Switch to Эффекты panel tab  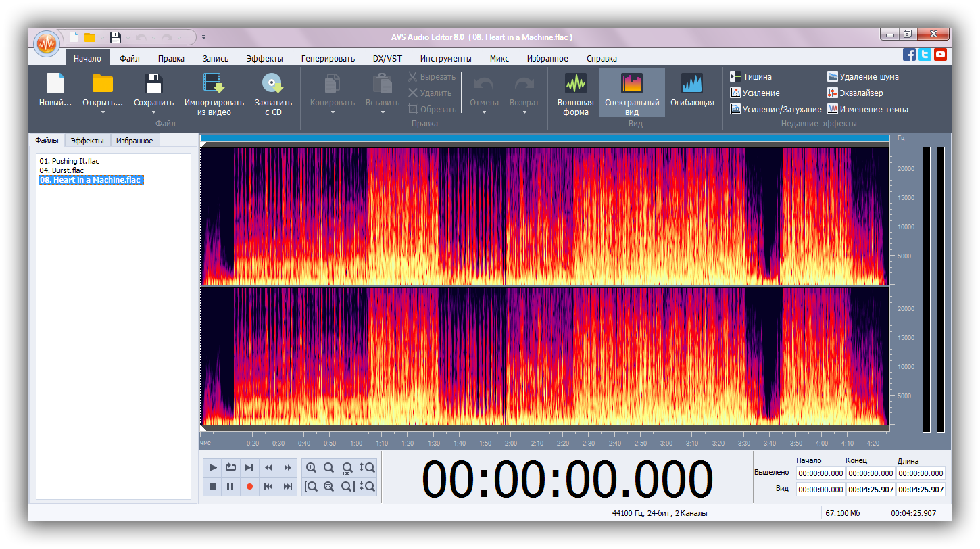[87, 141]
